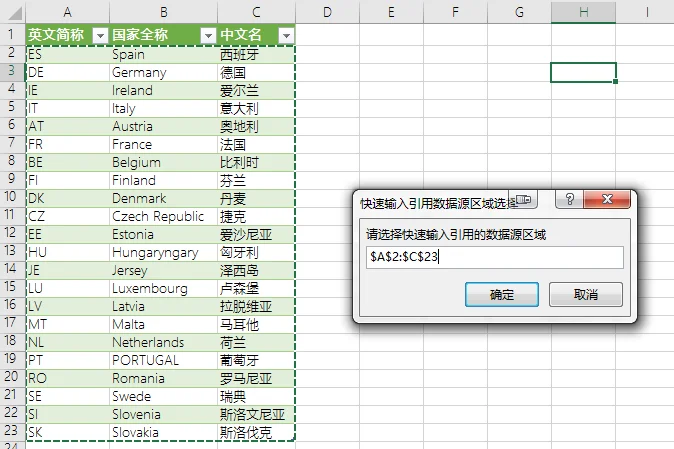Click cell containing ES
The height and width of the screenshot is (449, 674).
[67, 55]
